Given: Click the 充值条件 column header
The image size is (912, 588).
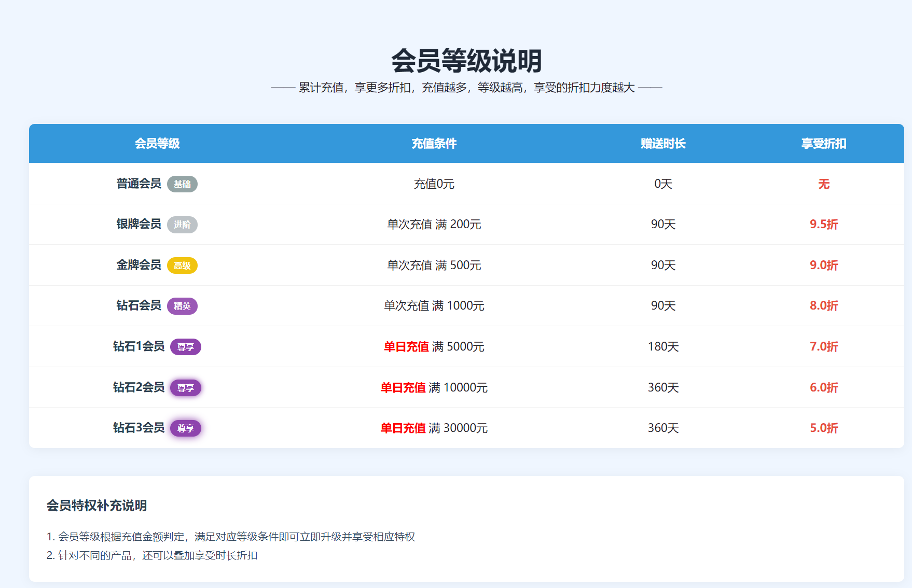Looking at the screenshot, I should 434,144.
